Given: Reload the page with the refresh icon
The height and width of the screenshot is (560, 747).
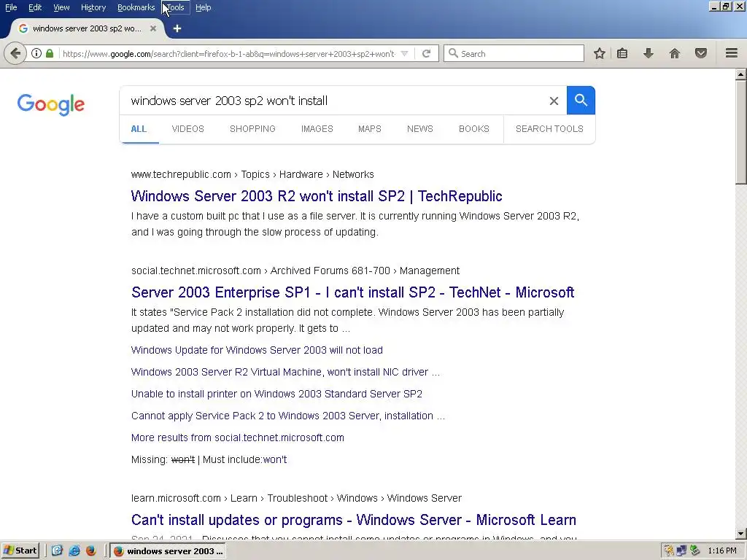Looking at the screenshot, I should [426, 53].
